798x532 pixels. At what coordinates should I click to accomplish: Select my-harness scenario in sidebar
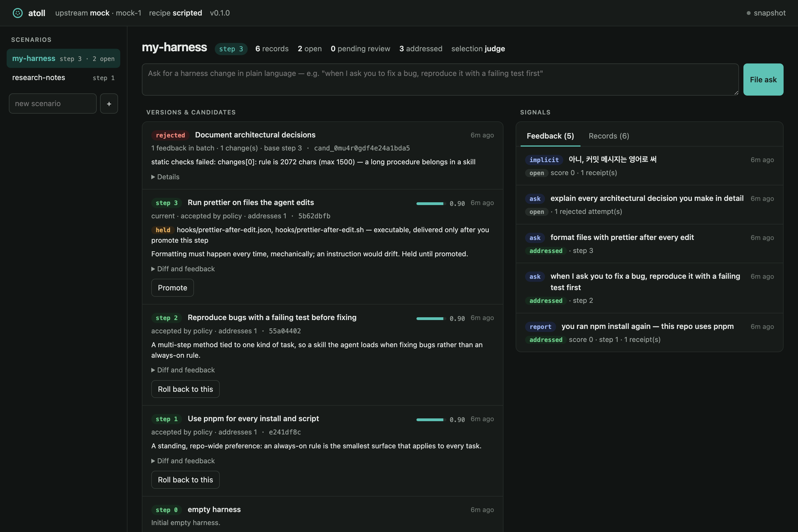click(x=63, y=58)
